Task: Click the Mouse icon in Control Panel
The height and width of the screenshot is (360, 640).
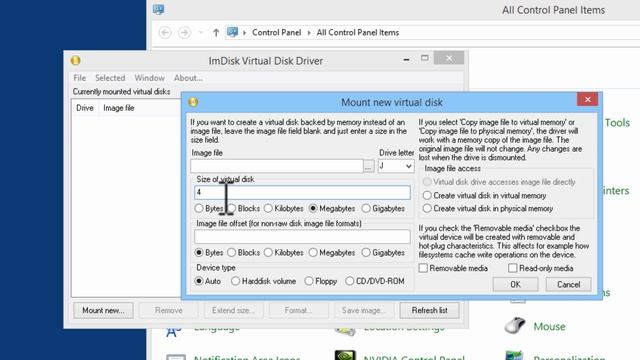Action: coord(515,326)
